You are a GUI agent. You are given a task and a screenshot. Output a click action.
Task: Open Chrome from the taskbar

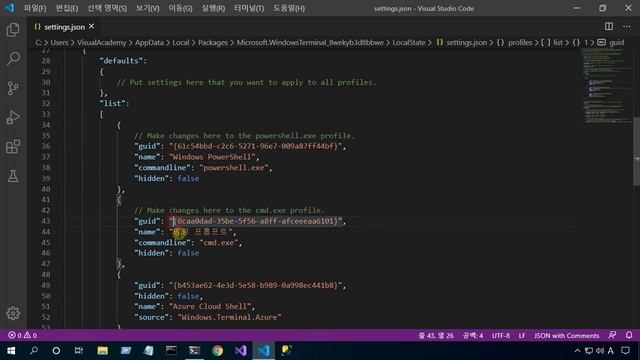click(x=218, y=351)
